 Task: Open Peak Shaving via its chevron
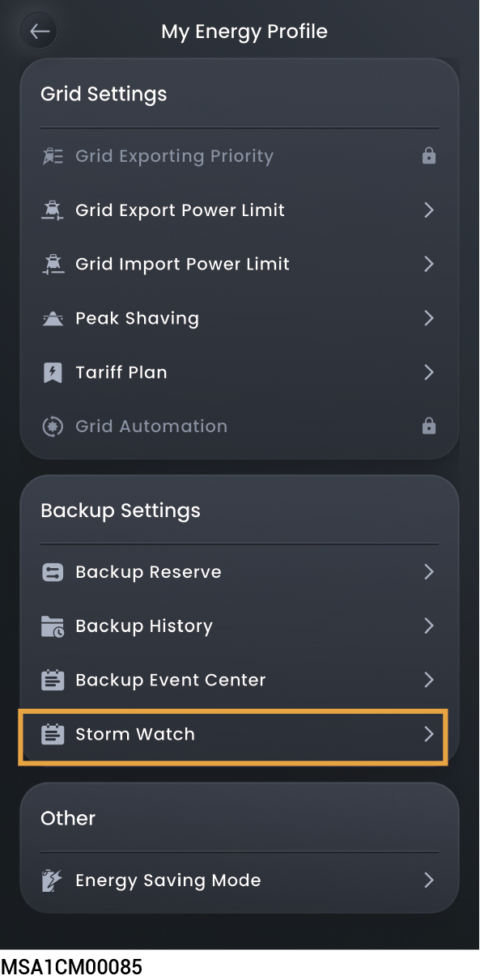pos(429,319)
